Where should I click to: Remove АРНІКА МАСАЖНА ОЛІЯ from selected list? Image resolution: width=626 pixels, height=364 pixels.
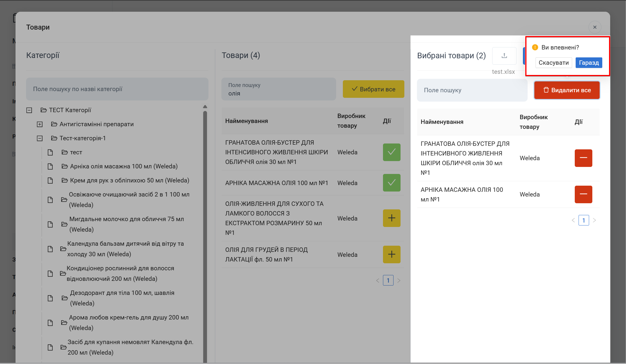click(x=583, y=194)
